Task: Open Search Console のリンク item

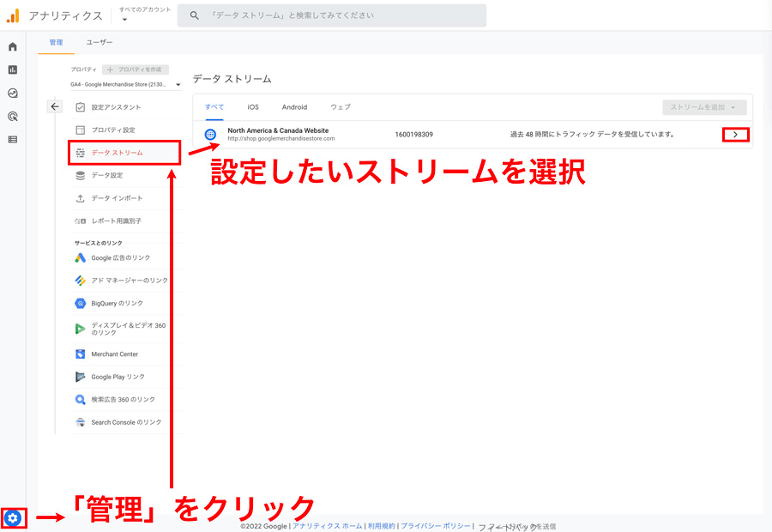Action: (x=127, y=422)
